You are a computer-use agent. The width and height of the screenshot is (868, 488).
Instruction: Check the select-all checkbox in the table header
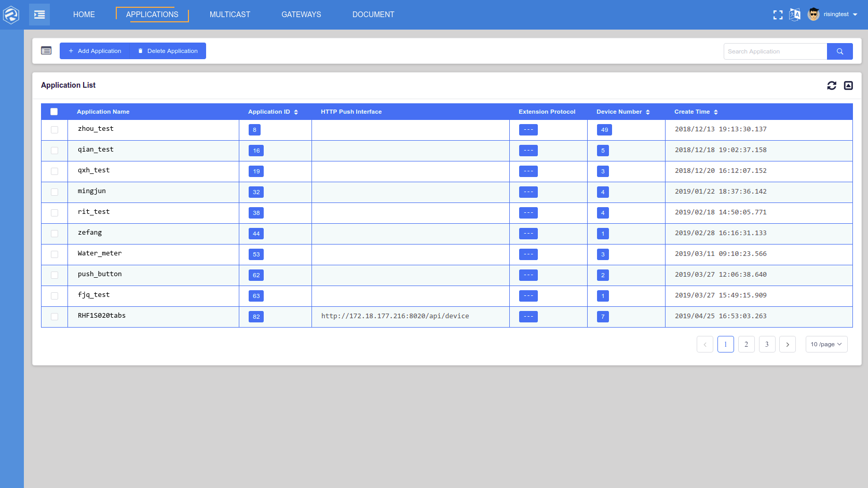(x=54, y=111)
